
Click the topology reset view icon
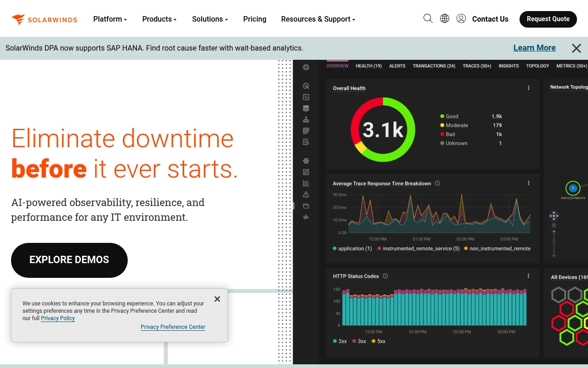pyautogui.click(x=554, y=225)
